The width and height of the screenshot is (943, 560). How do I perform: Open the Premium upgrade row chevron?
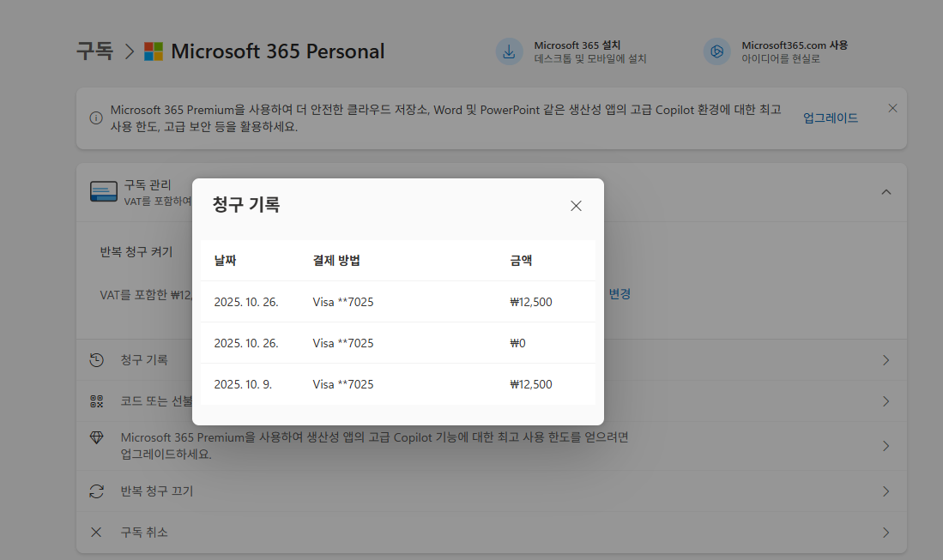coord(886,446)
